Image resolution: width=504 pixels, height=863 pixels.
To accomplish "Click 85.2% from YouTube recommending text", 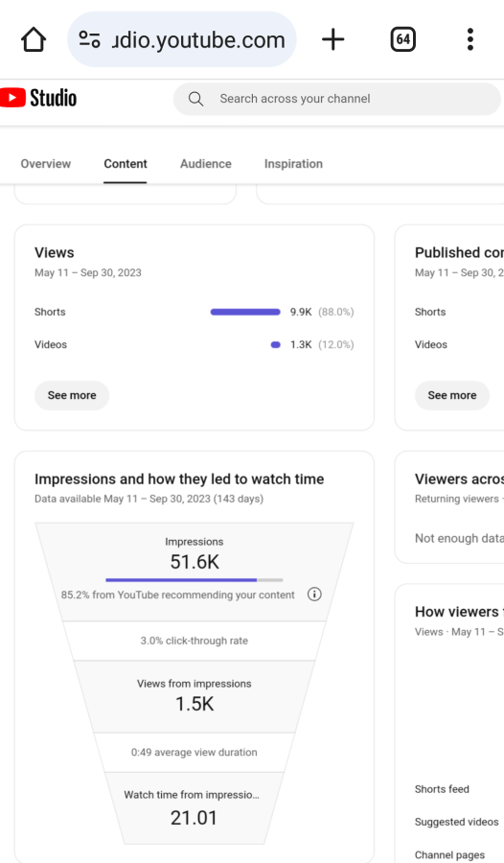I will click(177, 595).
